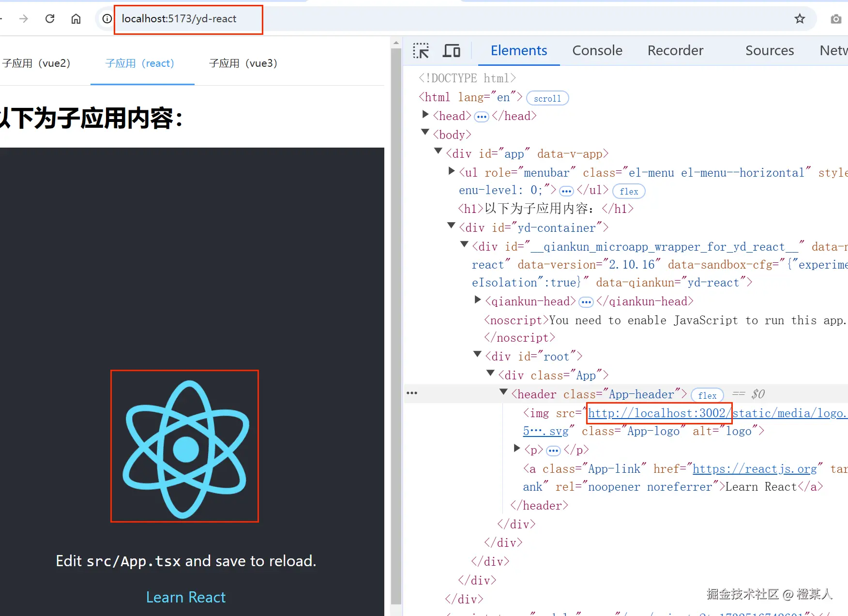Expand the qiankun-head ellipsis badge
The image size is (848, 616).
pos(586,302)
